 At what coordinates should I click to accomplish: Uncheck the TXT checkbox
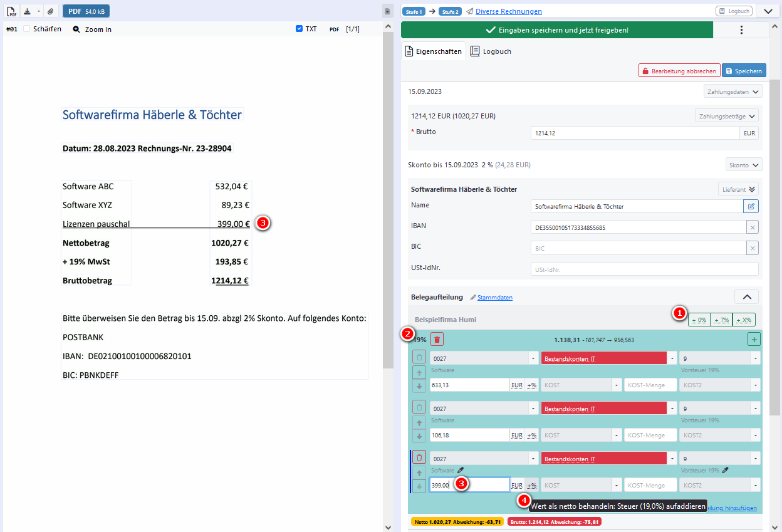(x=300, y=29)
